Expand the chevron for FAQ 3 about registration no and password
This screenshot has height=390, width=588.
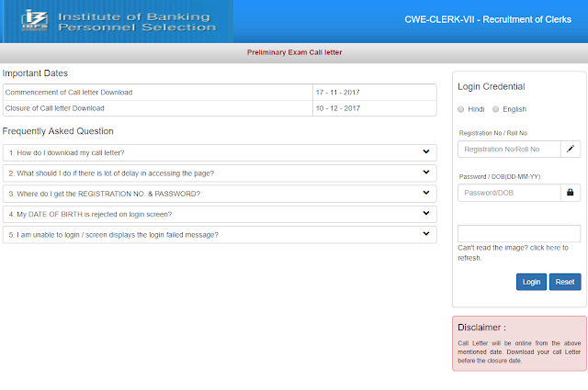pos(426,193)
